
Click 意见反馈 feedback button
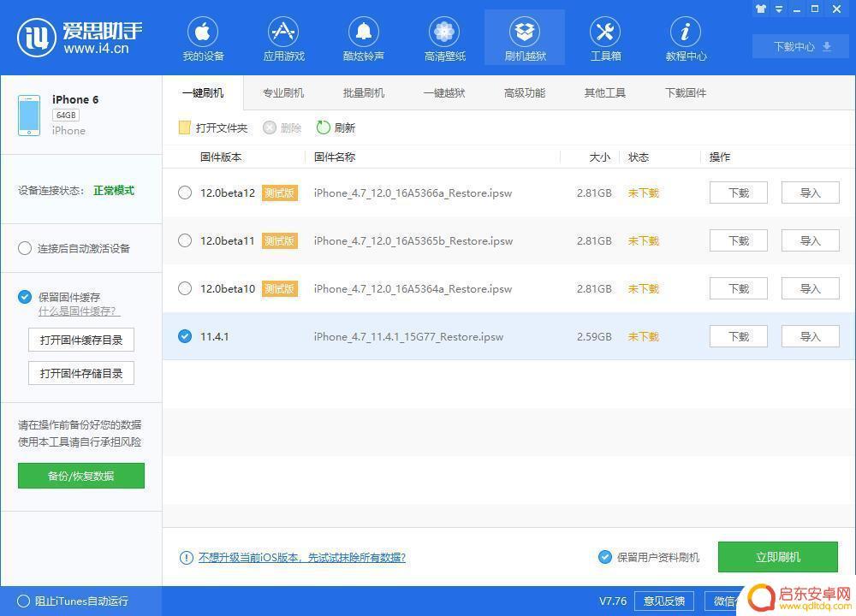[x=664, y=601]
